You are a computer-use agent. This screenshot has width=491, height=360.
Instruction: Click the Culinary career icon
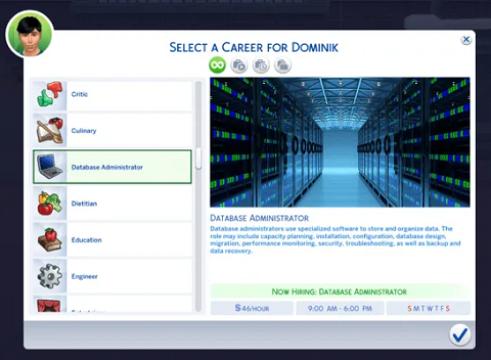pyautogui.click(x=50, y=131)
